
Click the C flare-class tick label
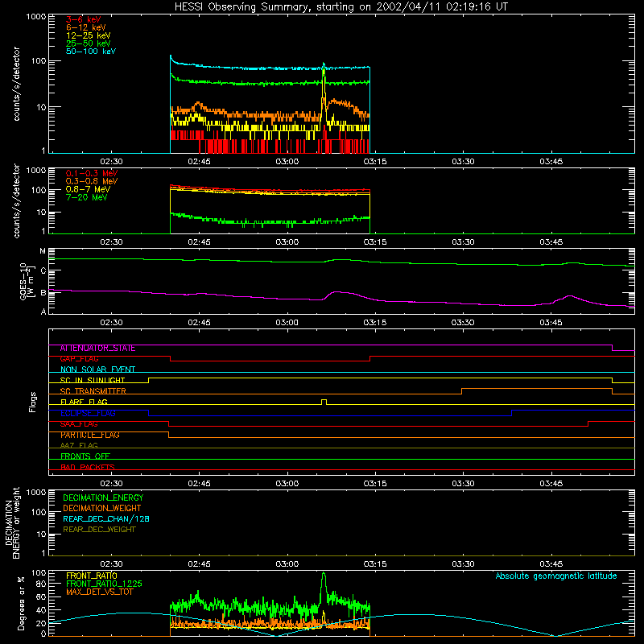pyautogui.click(x=43, y=270)
